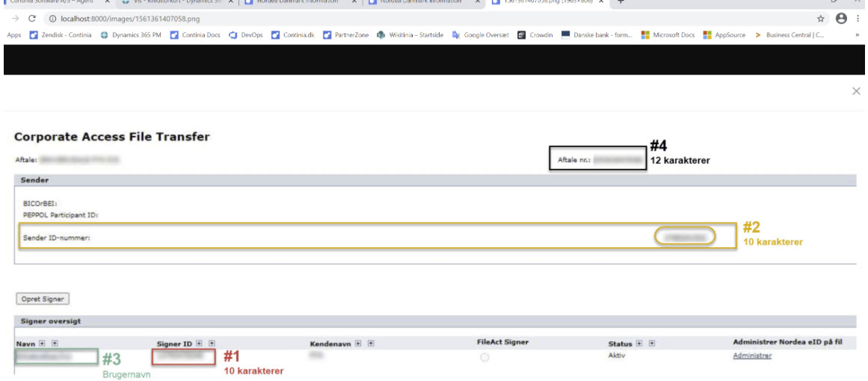
Task: Click the left sort icon beside Kendenavn
Action: 358,344
